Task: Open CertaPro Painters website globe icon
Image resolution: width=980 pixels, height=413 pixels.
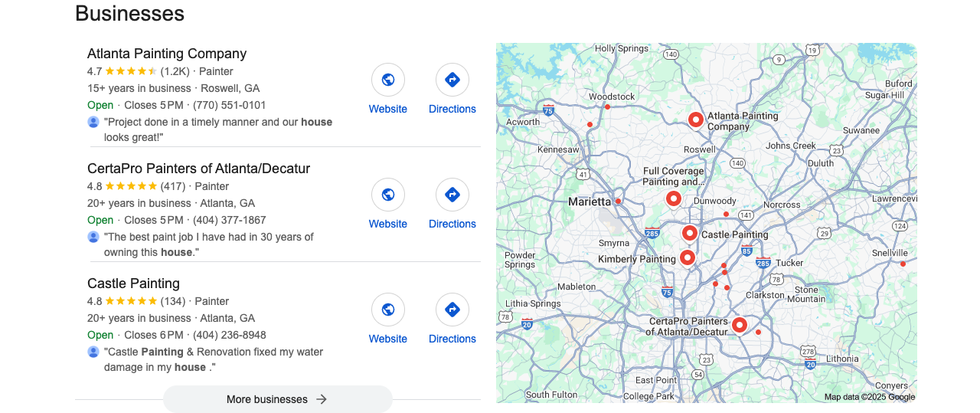Action: tap(388, 195)
